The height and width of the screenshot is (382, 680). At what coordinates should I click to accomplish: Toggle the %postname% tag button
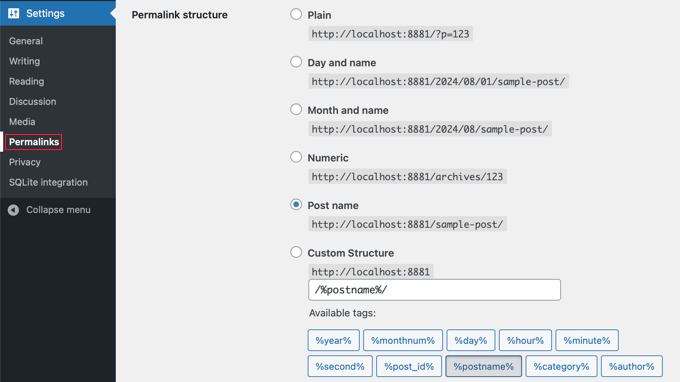click(x=484, y=366)
